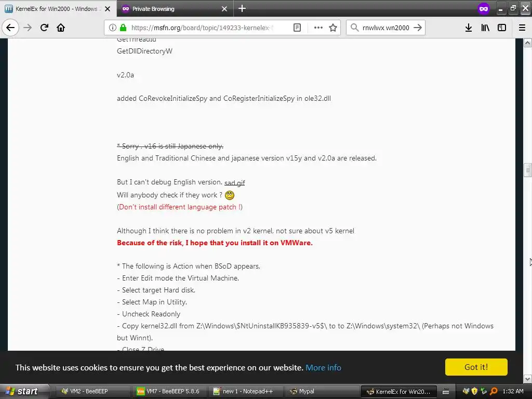The height and width of the screenshot is (399, 532).
Task: Open the sad.gif link
Action: (234, 182)
